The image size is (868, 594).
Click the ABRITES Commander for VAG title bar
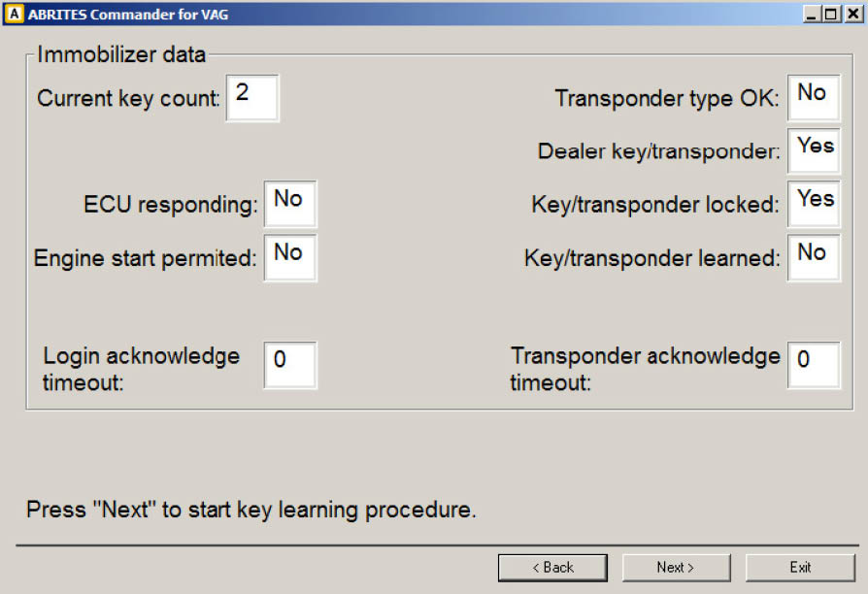(388, 15)
